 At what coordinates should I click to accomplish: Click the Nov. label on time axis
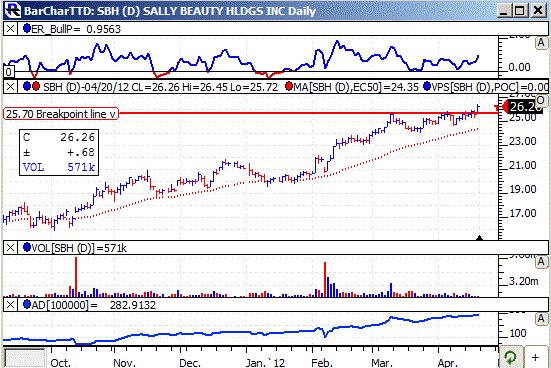point(124,362)
